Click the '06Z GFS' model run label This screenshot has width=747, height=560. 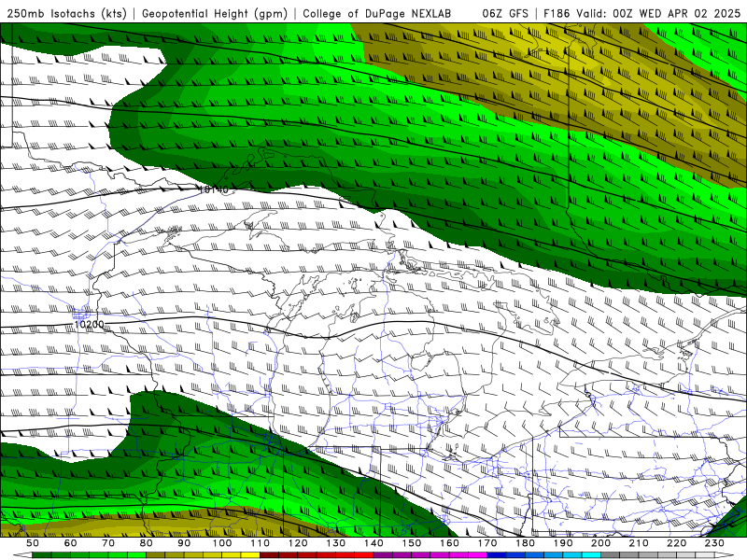click(x=505, y=14)
